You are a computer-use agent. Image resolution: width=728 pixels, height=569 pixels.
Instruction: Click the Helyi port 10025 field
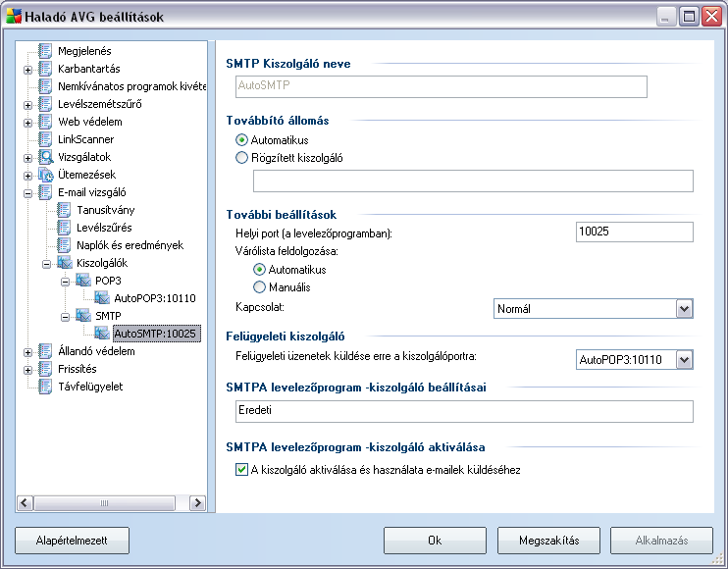tap(634, 232)
